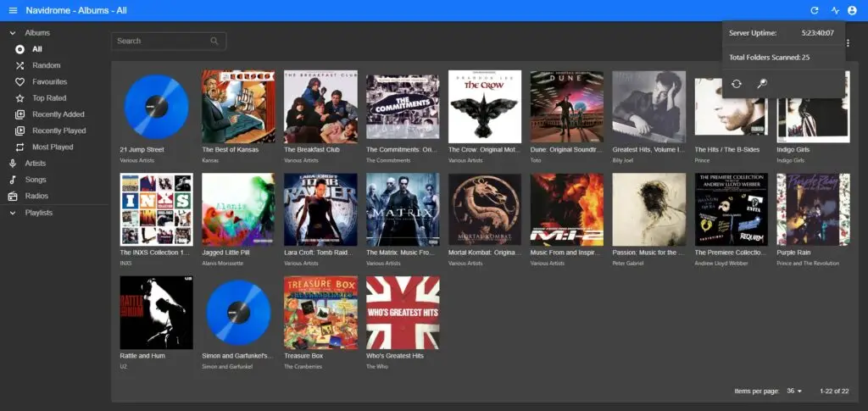Click in the album Search field
The width and height of the screenshot is (868, 411).
(x=161, y=41)
